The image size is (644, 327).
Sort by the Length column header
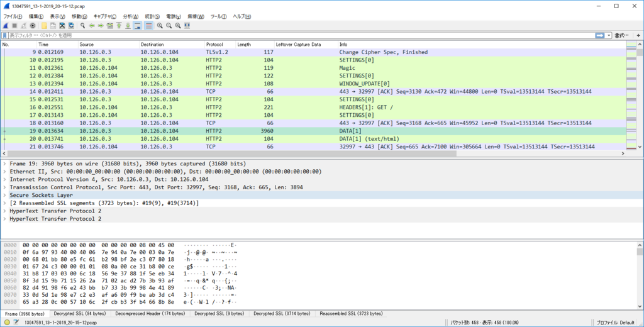point(255,45)
